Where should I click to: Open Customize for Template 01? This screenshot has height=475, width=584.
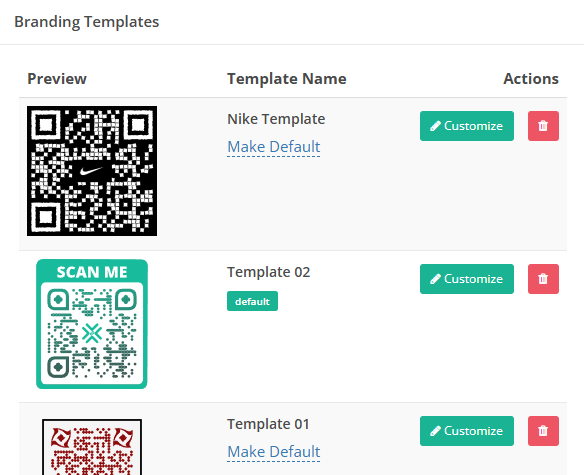[x=467, y=431]
